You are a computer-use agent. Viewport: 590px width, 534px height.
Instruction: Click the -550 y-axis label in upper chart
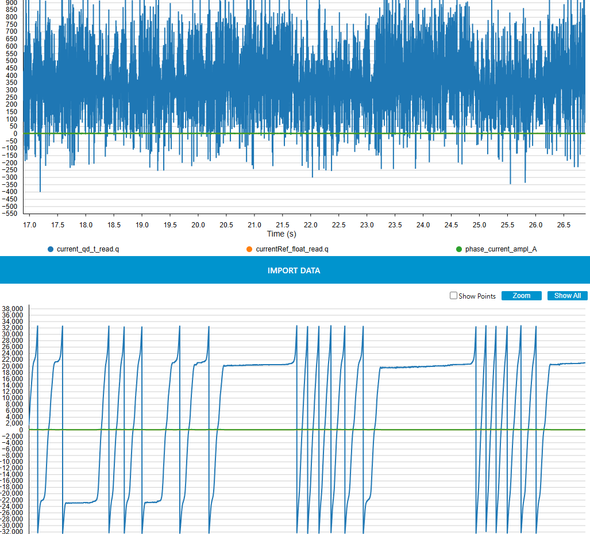[9, 213]
